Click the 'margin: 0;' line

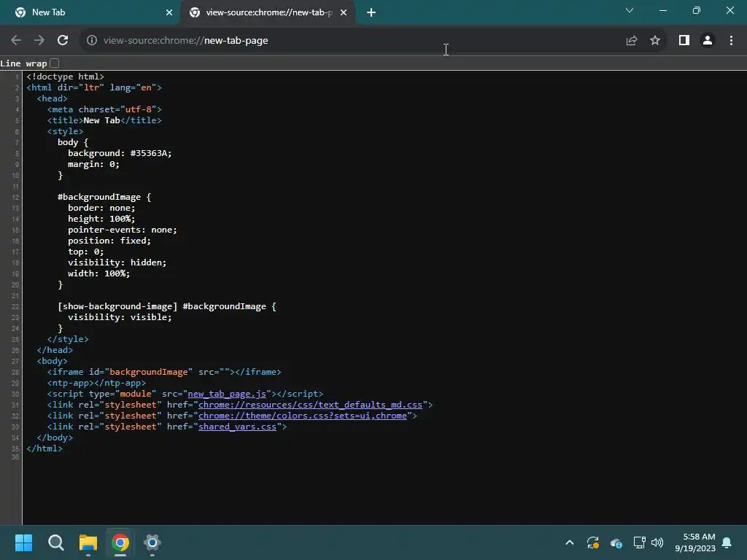click(93, 164)
